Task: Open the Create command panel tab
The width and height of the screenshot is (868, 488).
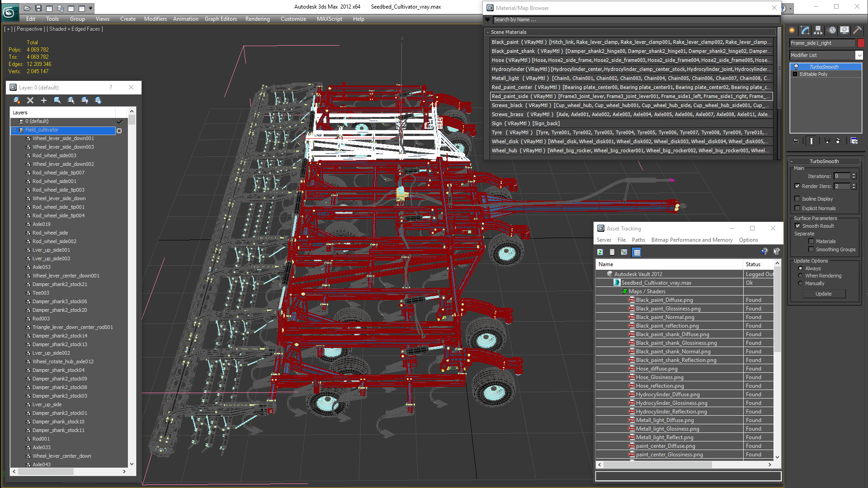Action: pyautogui.click(x=792, y=30)
